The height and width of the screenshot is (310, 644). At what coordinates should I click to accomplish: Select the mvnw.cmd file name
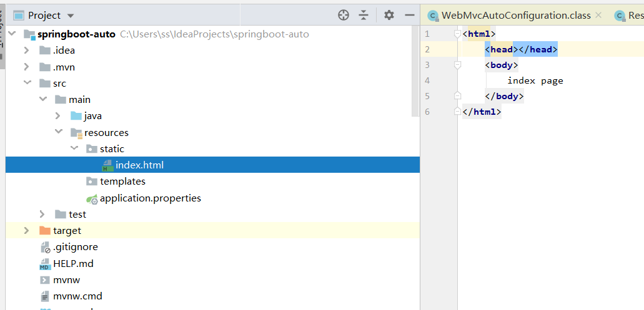(77, 296)
